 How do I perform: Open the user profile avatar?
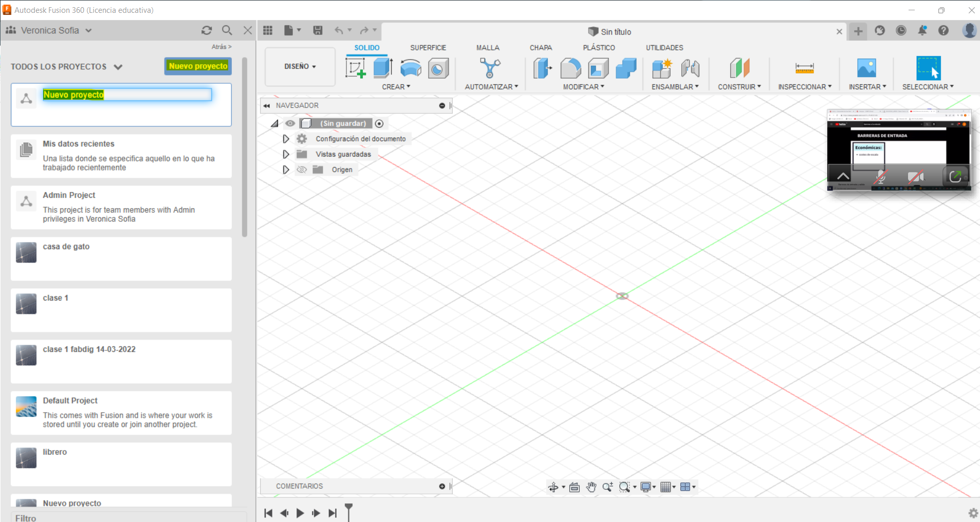(x=969, y=30)
